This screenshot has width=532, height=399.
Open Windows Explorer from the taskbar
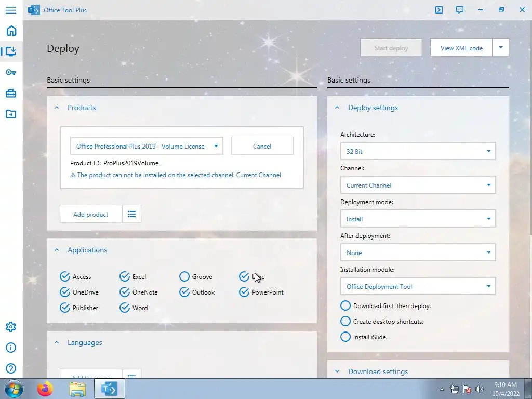click(77, 389)
